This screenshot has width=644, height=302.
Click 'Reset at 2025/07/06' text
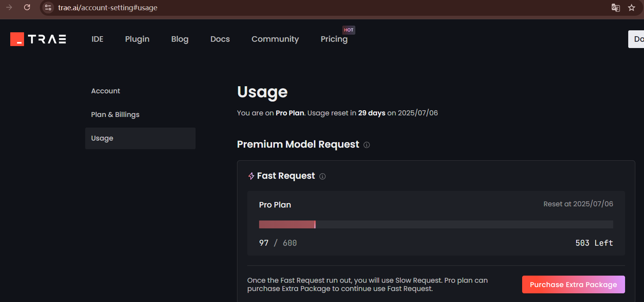click(x=578, y=204)
